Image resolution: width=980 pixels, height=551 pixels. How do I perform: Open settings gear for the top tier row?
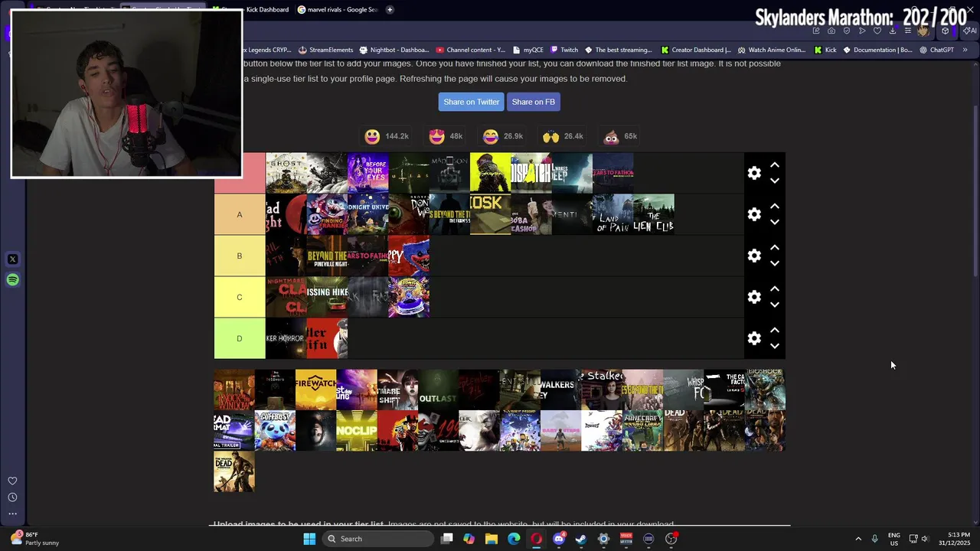[754, 173]
